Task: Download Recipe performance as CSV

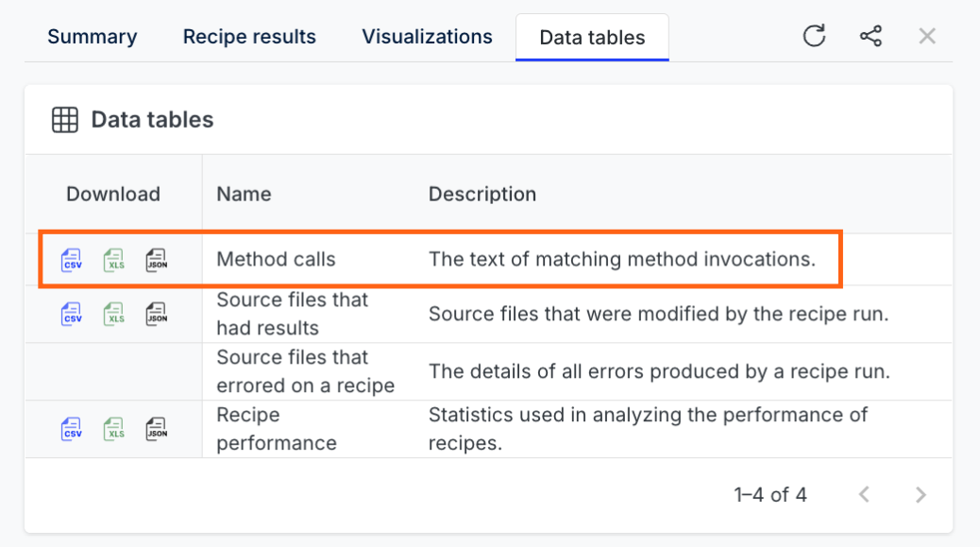Action: (71, 430)
